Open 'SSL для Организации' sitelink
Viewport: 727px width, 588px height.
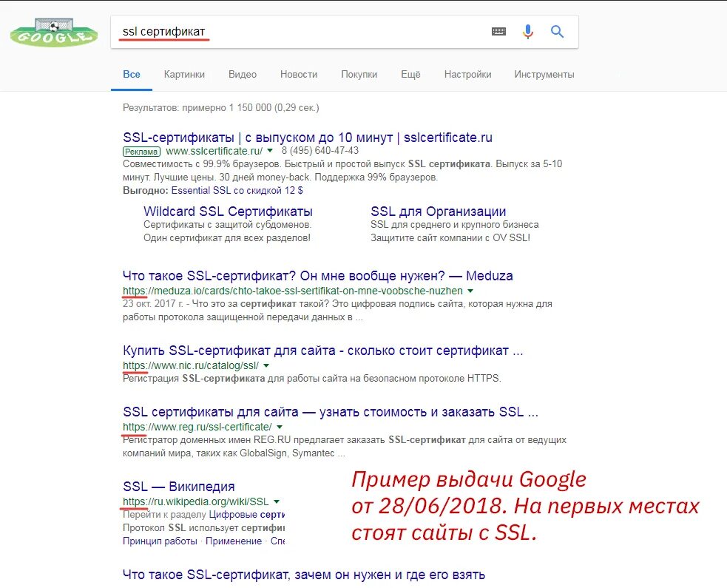[x=438, y=212]
